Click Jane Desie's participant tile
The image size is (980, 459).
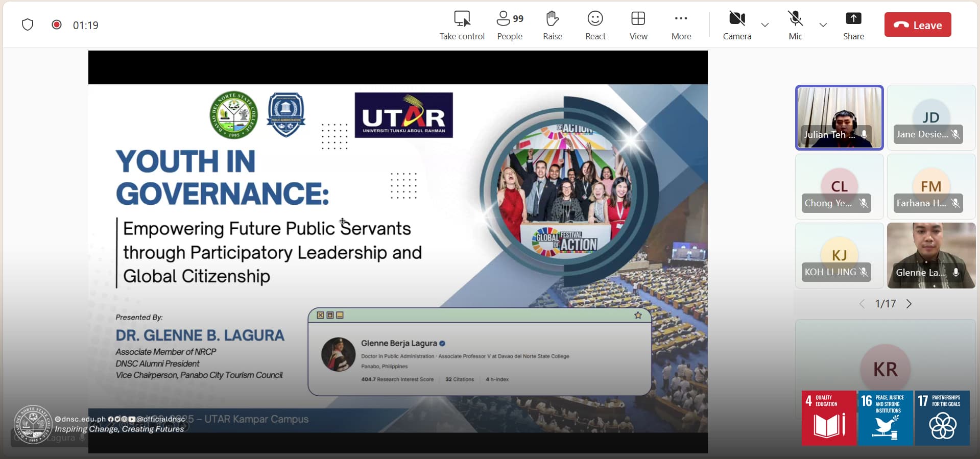coord(930,117)
